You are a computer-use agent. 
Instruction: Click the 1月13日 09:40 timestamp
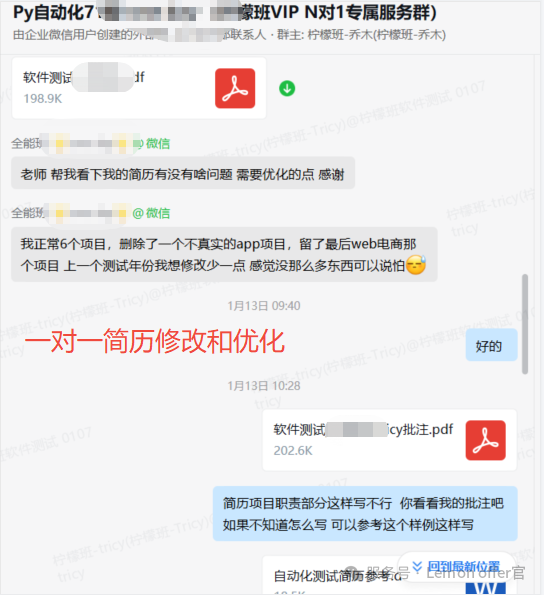[x=264, y=306]
